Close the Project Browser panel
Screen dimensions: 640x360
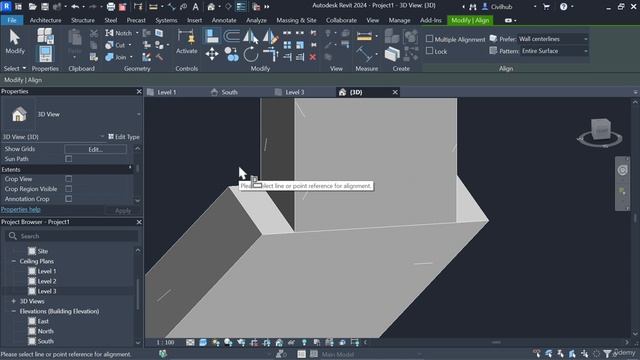tap(139, 222)
